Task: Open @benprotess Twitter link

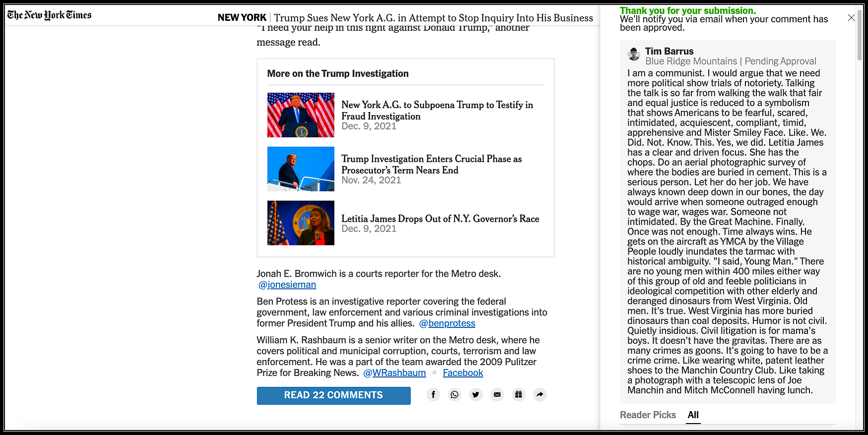Action: [x=447, y=323]
